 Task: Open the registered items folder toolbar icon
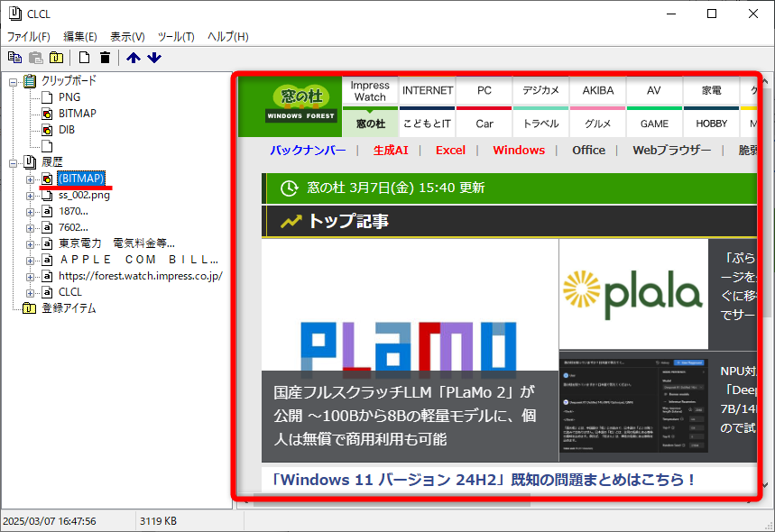[x=56, y=57]
